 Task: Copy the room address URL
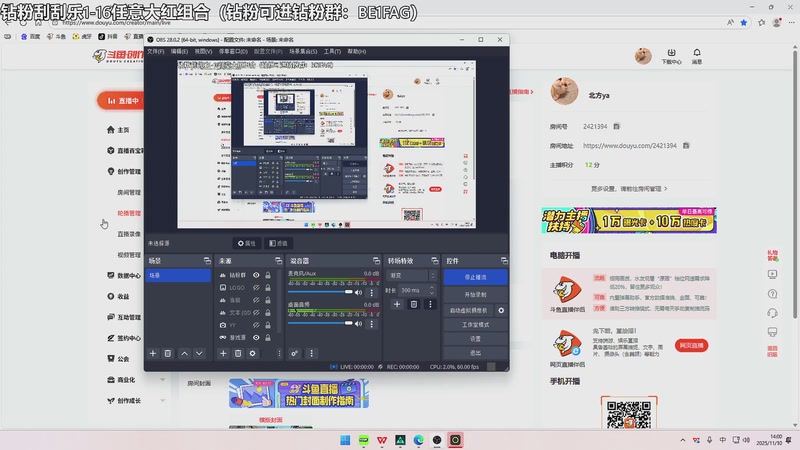[686, 145]
